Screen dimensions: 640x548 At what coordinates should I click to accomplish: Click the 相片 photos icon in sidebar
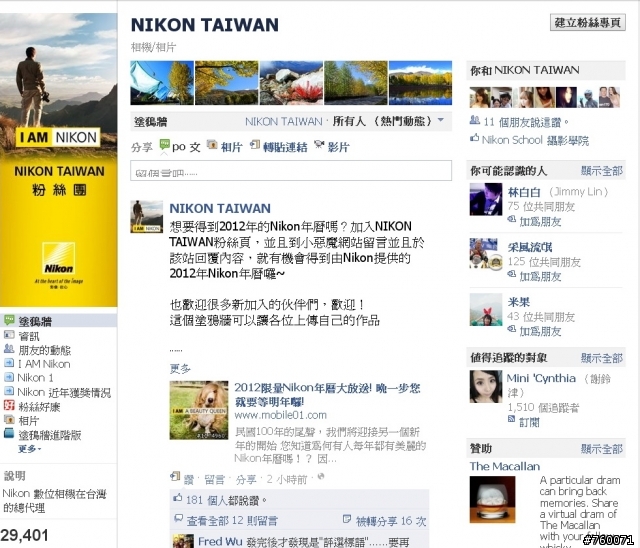9,419
